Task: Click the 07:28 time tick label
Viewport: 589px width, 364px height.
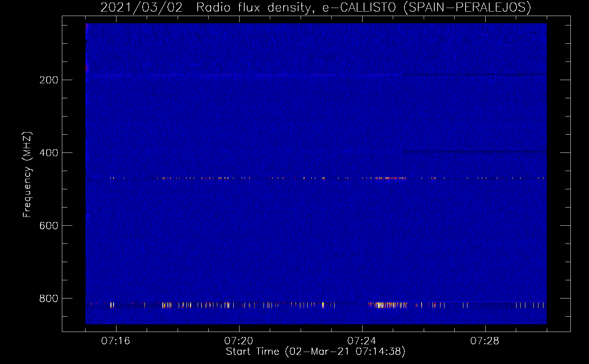Action: point(485,341)
